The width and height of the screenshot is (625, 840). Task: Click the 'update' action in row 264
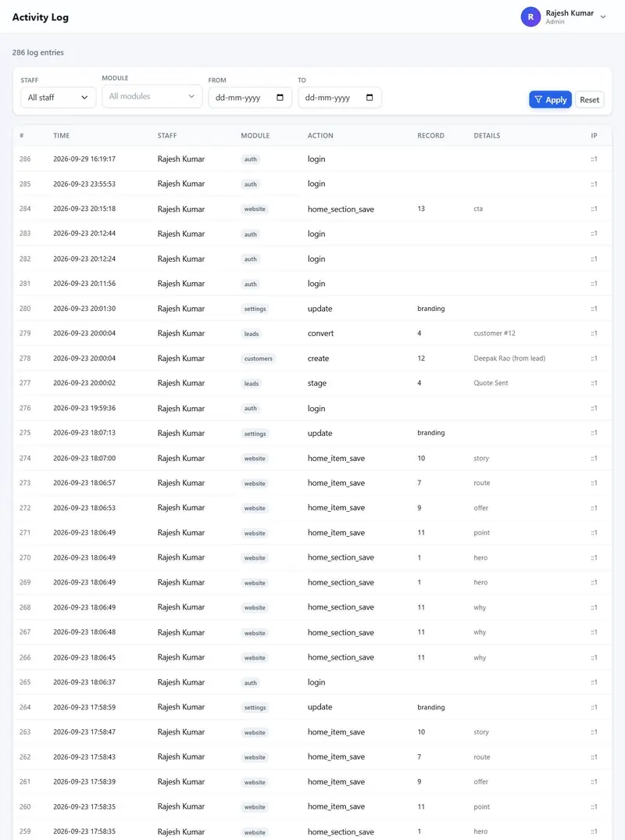(320, 707)
